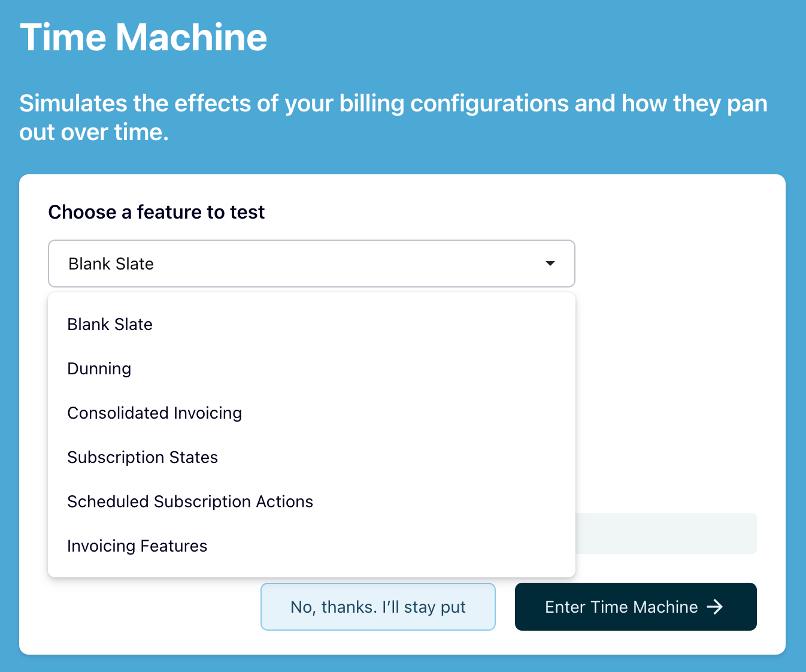Image resolution: width=806 pixels, height=672 pixels.
Task: Click the Time Machine page heading
Action: point(144,37)
